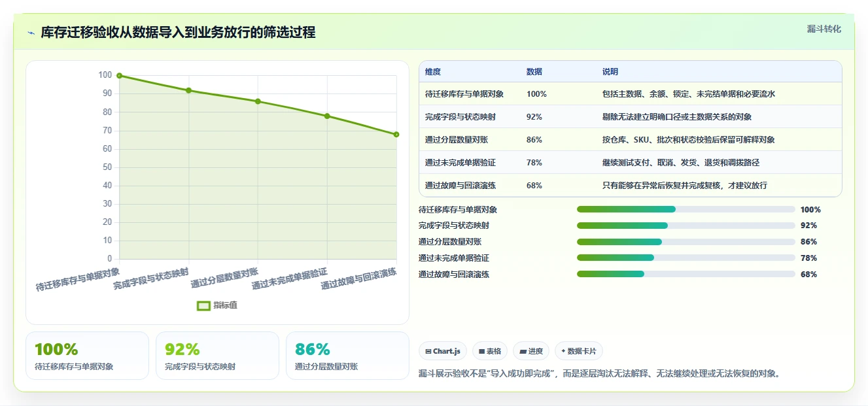Click the progress bar for 通过分层数量对账
The height and width of the screenshot is (406, 868).
click(x=686, y=242)
